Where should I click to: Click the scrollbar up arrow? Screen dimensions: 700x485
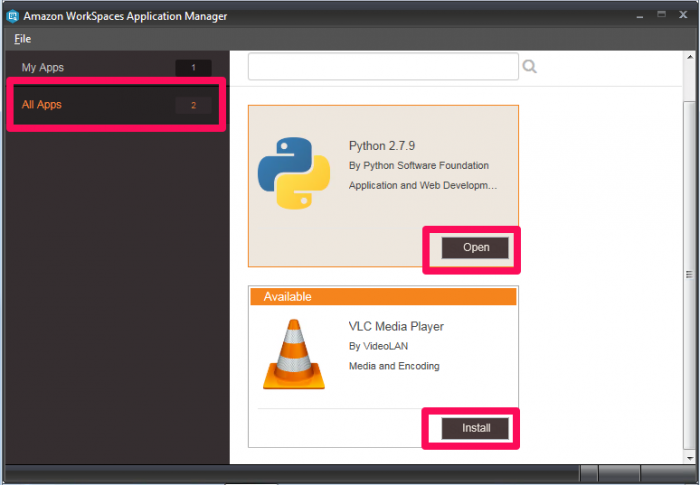coord(690,57)
